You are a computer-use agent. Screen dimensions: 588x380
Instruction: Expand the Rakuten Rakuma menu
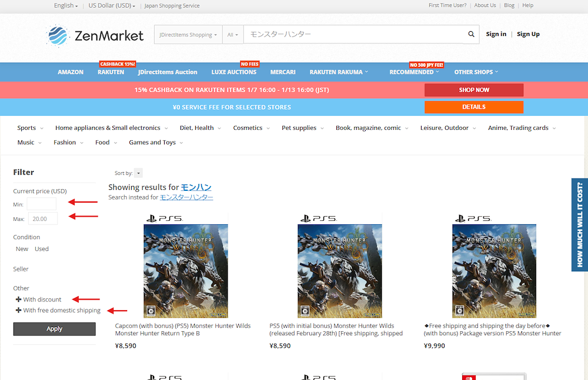click(x=339, y=72)
